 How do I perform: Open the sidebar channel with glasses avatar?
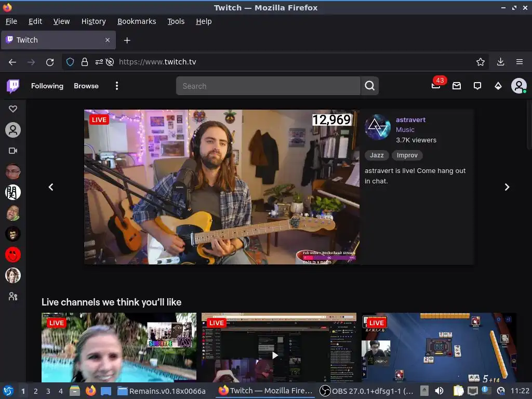point(13,171)
